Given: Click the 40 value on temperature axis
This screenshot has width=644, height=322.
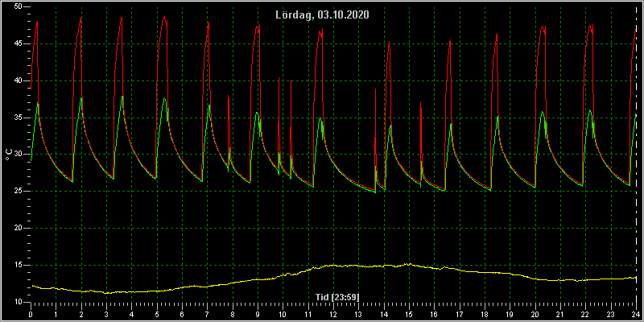Looking at the screenshot, I should pyautogui.click(x=19, y=81).
